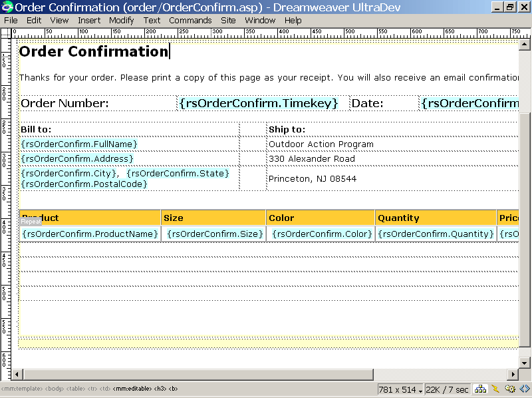Open the gears Server Behaviors launcher icon

[x=510, y=389]
